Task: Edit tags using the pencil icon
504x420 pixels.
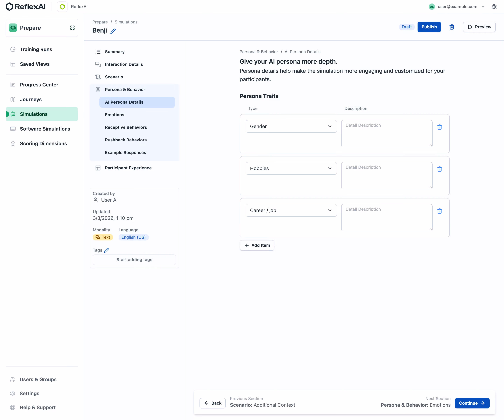Action: click(106, 250)
